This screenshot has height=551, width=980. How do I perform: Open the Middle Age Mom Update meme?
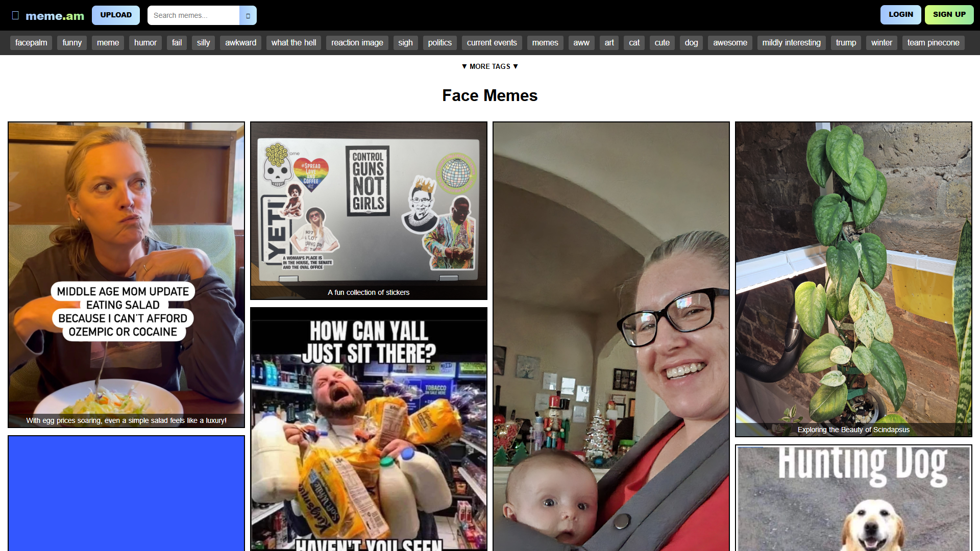pos(126,274)
